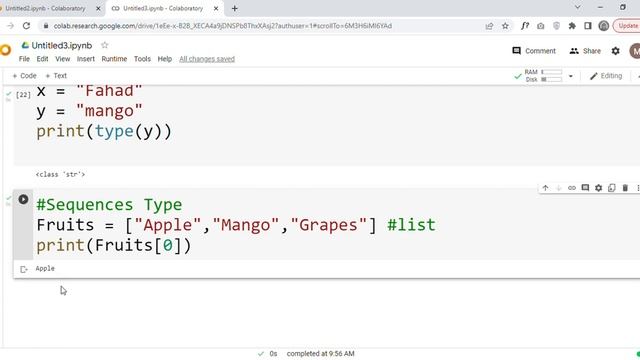Add comment to cell icon
640x360 pixels.
click(x=585, y=188)
